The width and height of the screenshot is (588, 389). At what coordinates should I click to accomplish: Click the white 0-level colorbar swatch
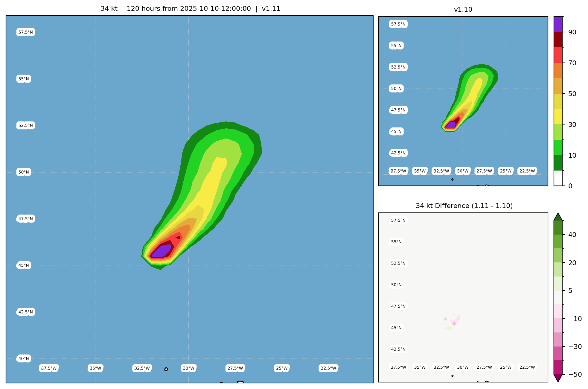click(558, 178)
